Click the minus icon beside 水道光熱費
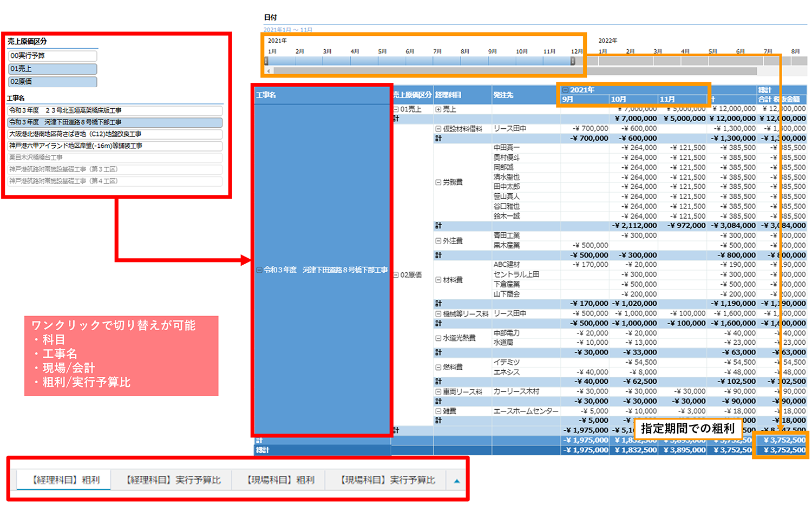Viewport: 812px width, 505px height. point(438,338)
